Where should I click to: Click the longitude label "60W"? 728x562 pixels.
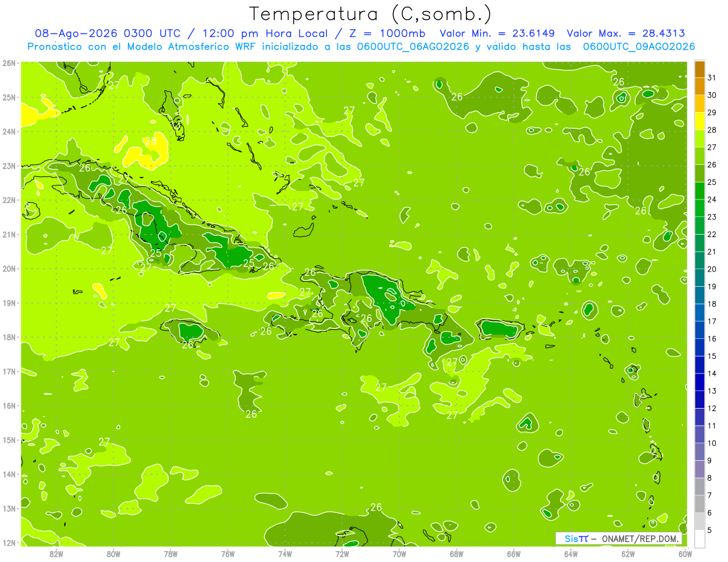tap(686, 554)
